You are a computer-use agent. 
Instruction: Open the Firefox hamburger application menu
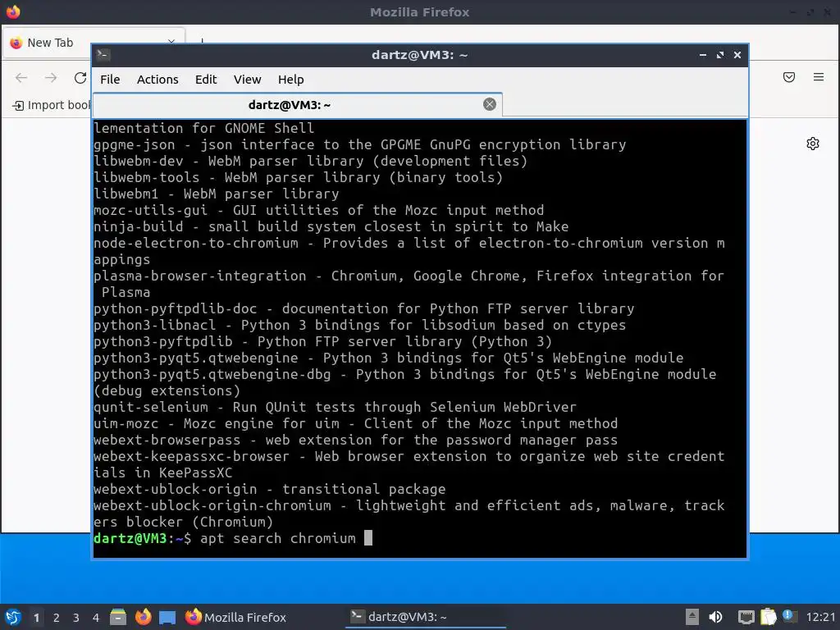coord(819,77)
